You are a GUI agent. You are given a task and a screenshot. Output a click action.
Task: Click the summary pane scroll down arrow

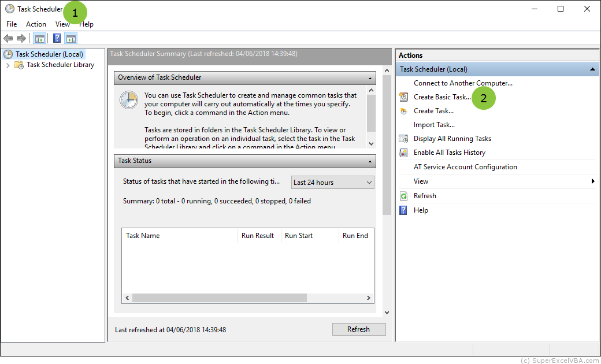(x=387, y=313)
